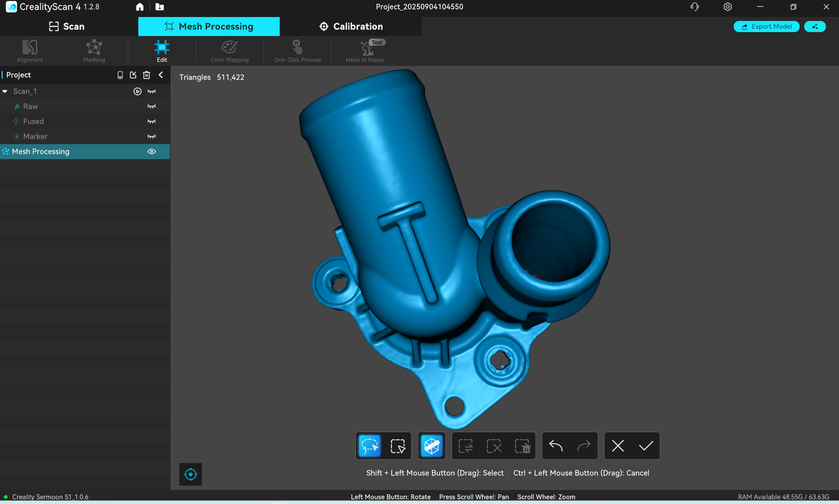Confirm edits with the checkmark button
The height and width of the screenshot is (504, 839).
pos(646,446)
